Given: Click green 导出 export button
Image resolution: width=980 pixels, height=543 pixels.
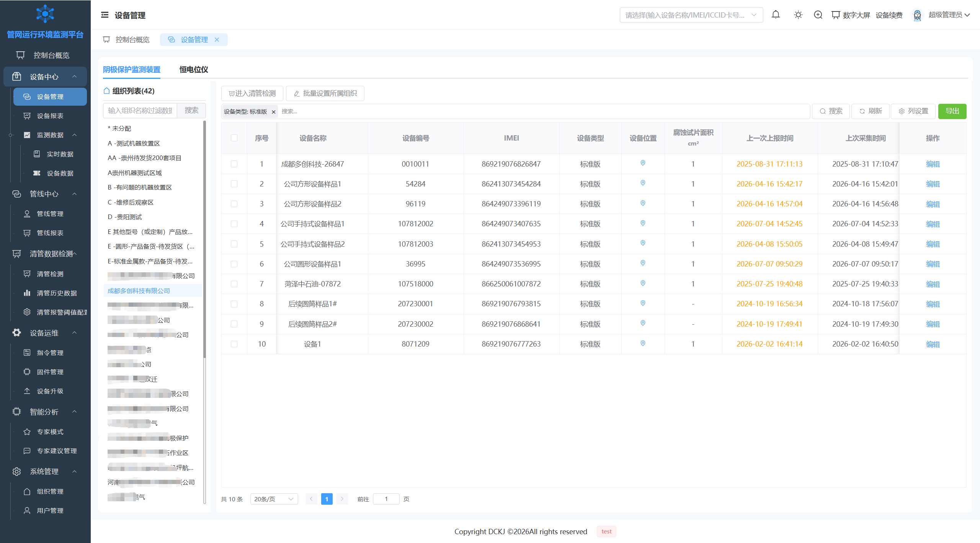Looking at the screenshot, I should click(952, 111).
